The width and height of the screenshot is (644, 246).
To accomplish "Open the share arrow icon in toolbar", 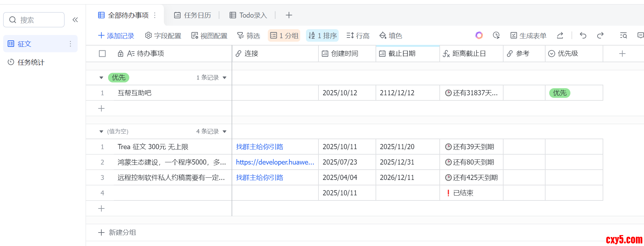I will click(560, 36).
